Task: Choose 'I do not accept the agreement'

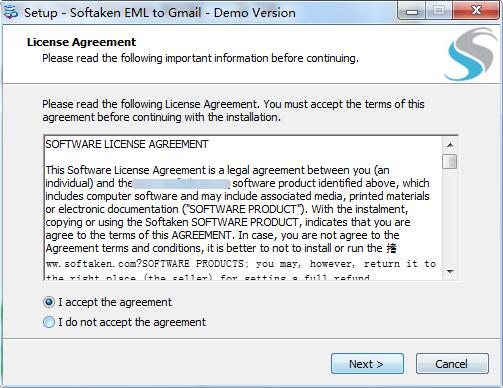Action: 49,322
